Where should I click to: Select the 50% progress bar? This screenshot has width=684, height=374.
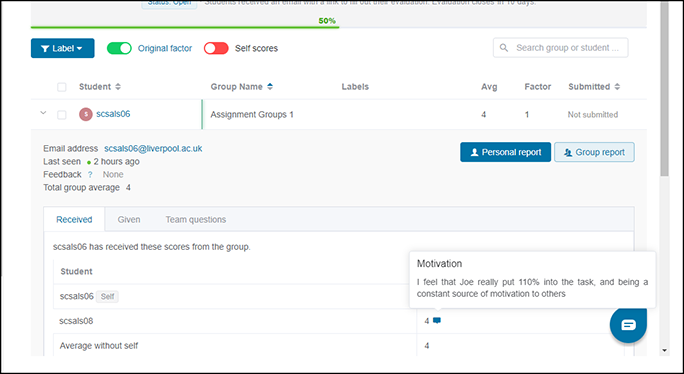tap(339, 27)
